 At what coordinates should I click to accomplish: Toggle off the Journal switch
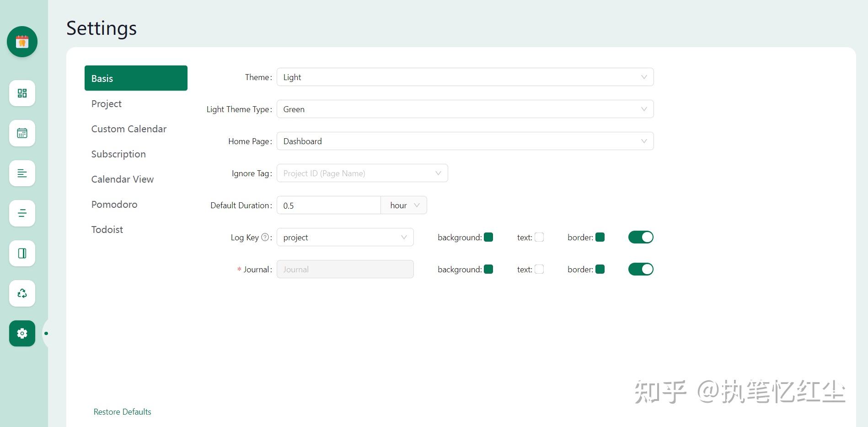pos(641,269)
